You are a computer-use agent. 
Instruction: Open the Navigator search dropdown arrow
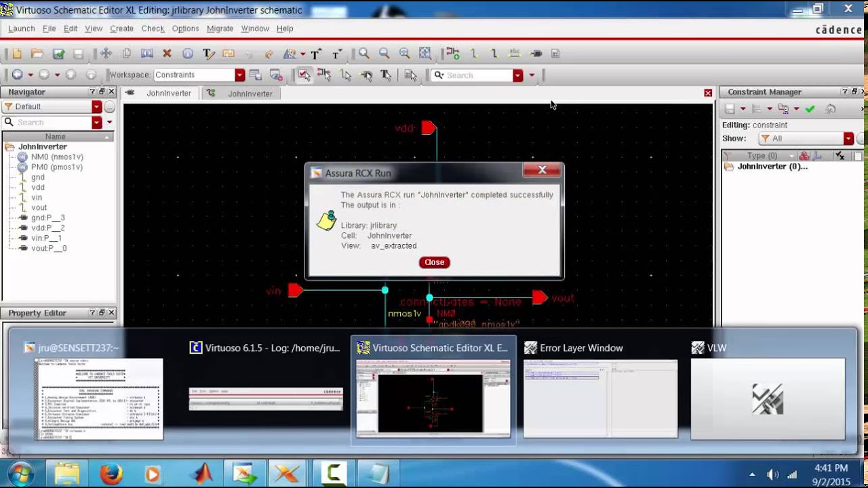point(96,122)
